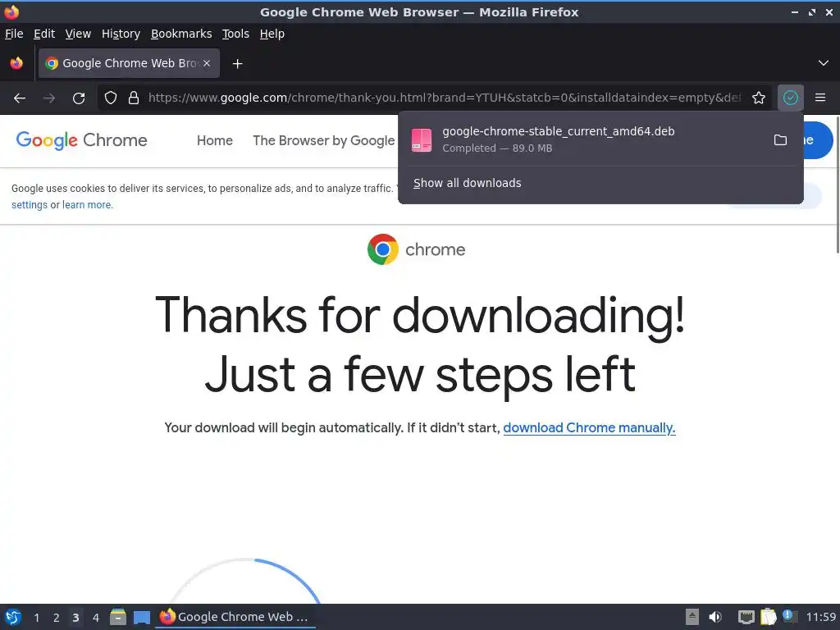The height and width of the screenshot is (630, 840).
Task: Click the deb package file icon
Action: click(422, 139)
